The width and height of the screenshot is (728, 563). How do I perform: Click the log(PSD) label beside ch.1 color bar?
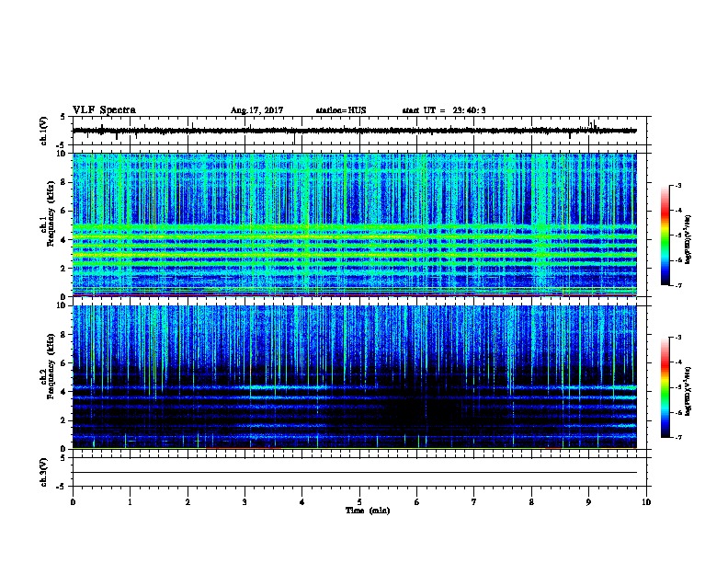pyautogui.click(x=688, y=240)
